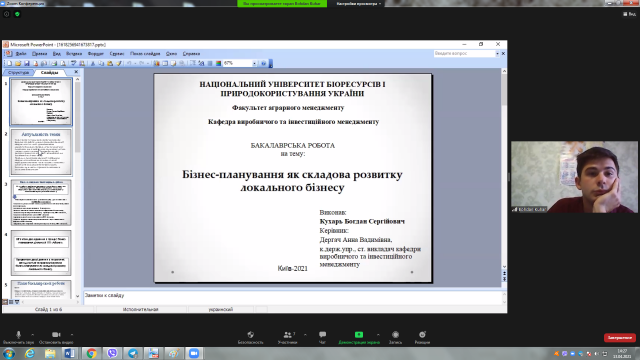Toggle Show/Hide Grid toolbar icon

210,63
